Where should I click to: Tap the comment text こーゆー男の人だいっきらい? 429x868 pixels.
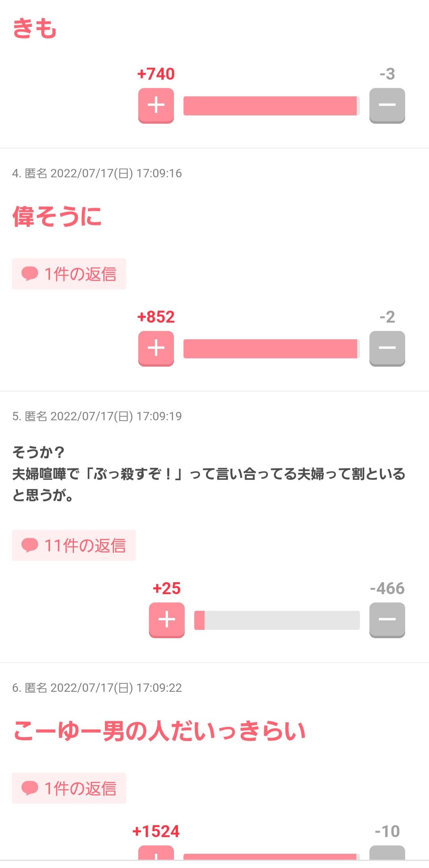(159, 731)
